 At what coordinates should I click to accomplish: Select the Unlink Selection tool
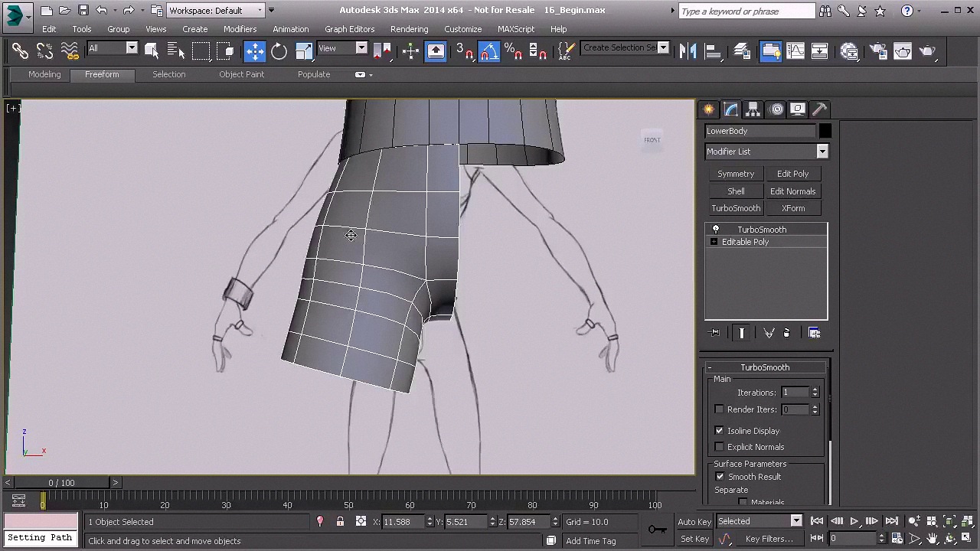44,51
